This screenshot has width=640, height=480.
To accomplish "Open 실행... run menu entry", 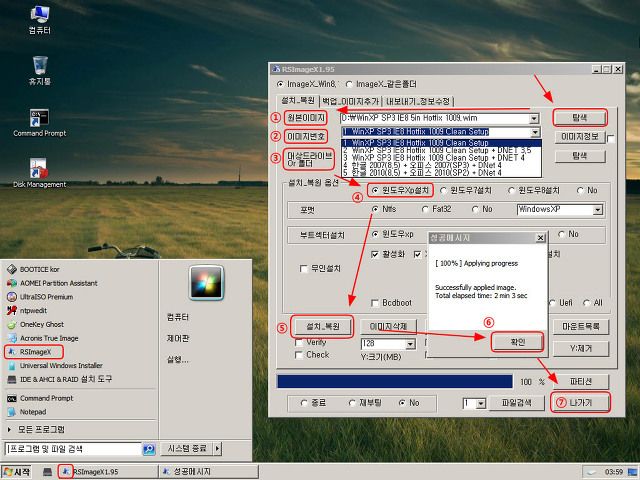I will coord(177,360).
